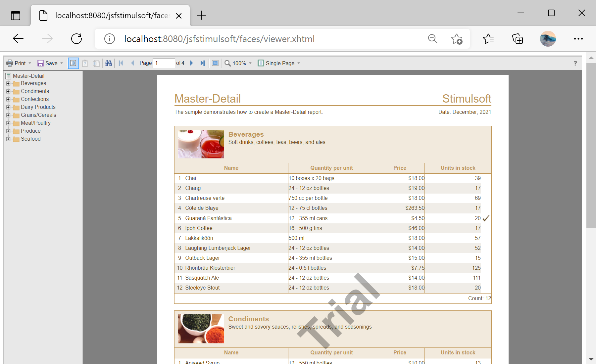
Task: Add this page to favorites star
Action: [x=457, y=39]
